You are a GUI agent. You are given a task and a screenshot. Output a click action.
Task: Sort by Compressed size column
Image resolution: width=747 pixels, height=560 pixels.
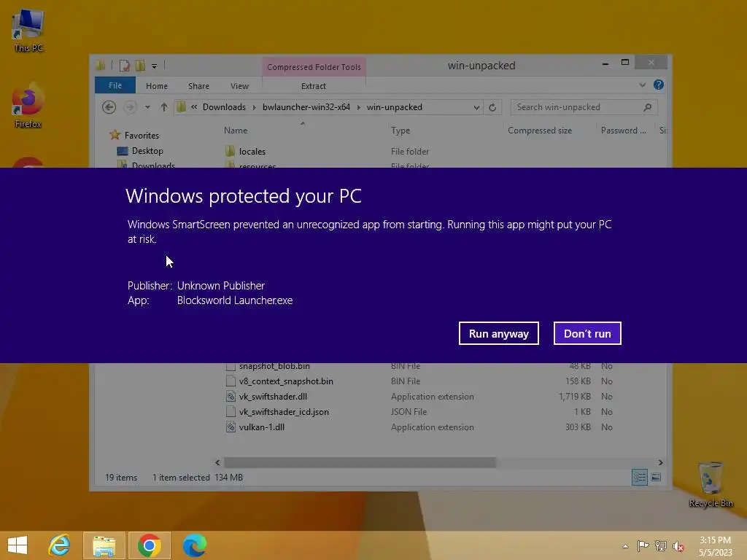540,130
